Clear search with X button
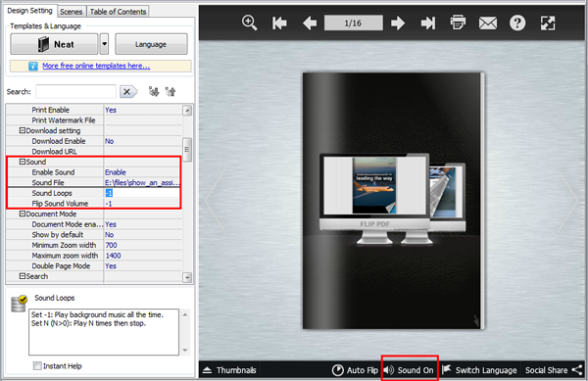This screenshot has width=588, height=381. click(x=128, y=92)
